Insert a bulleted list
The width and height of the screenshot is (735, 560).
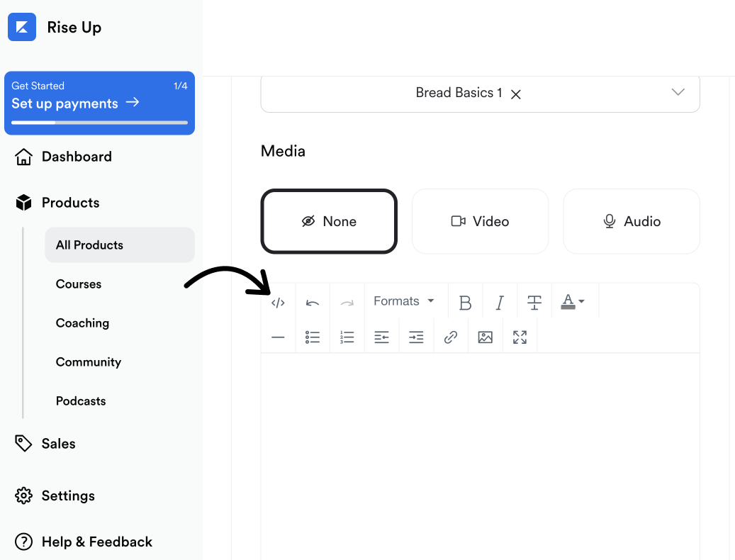tap(312, 337)
